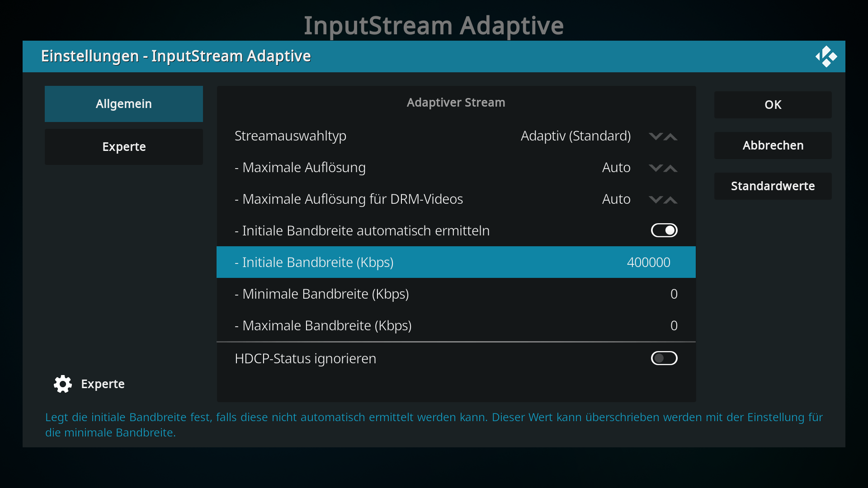Disable Initiale Bandbreite automatisch ermitteln toggle

tap(664, 230)
